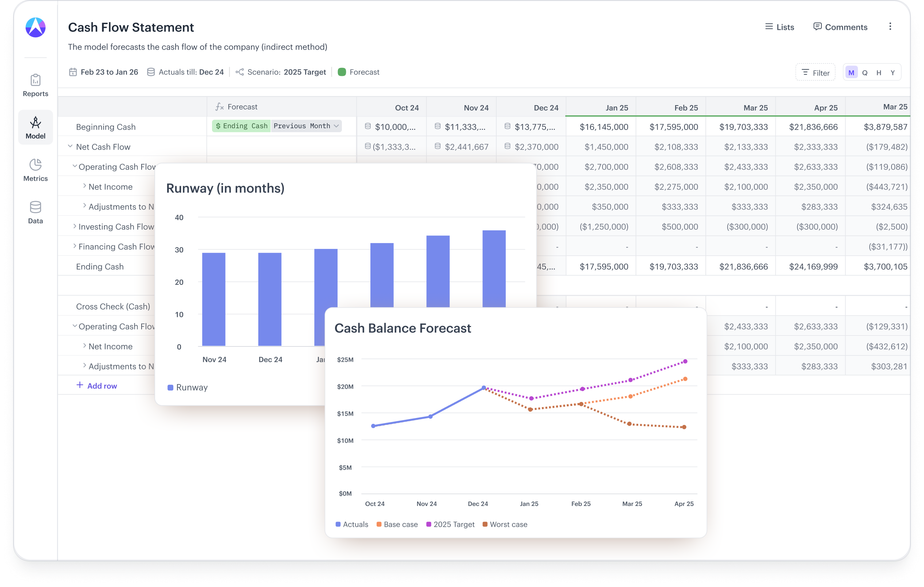Click the Filter button
This screenshot has height=587, width=924.
tap(815, 73)
